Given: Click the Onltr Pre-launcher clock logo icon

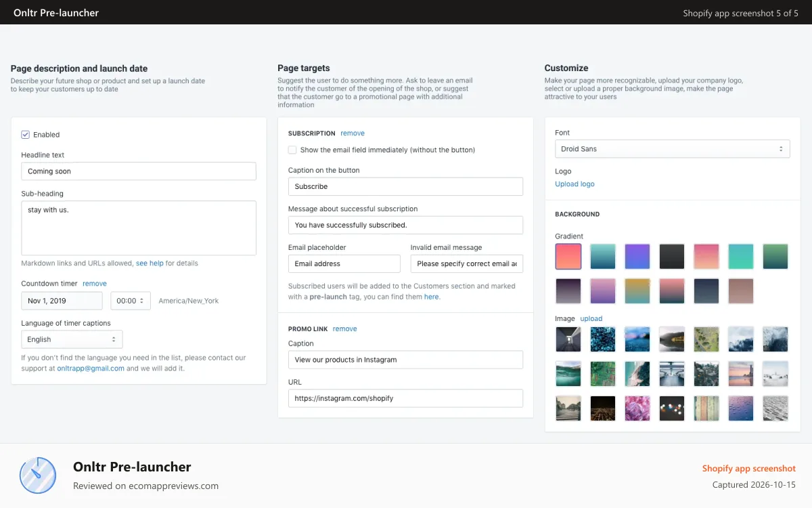Looking at the screenshot, I should coord(38,475).
